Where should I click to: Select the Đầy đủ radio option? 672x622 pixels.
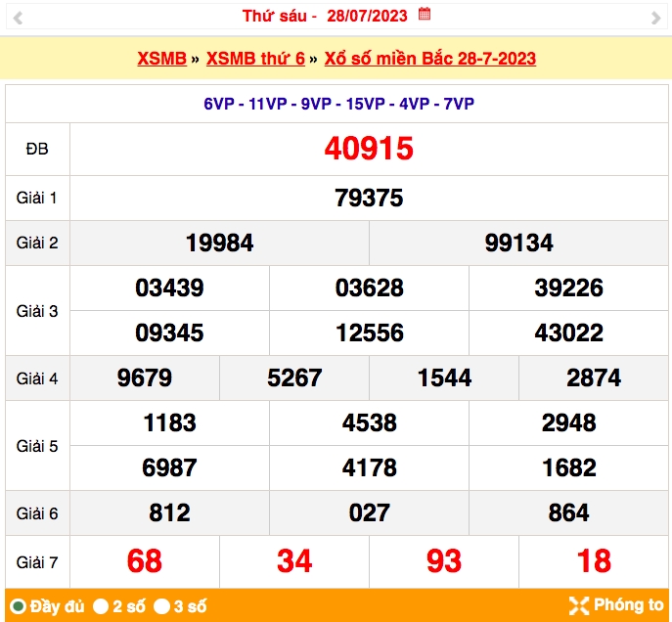click(x=18, y=606)
